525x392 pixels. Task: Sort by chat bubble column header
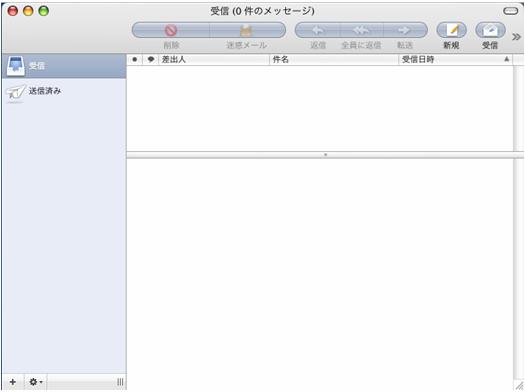pyautogui.click(x=151, y=60)
